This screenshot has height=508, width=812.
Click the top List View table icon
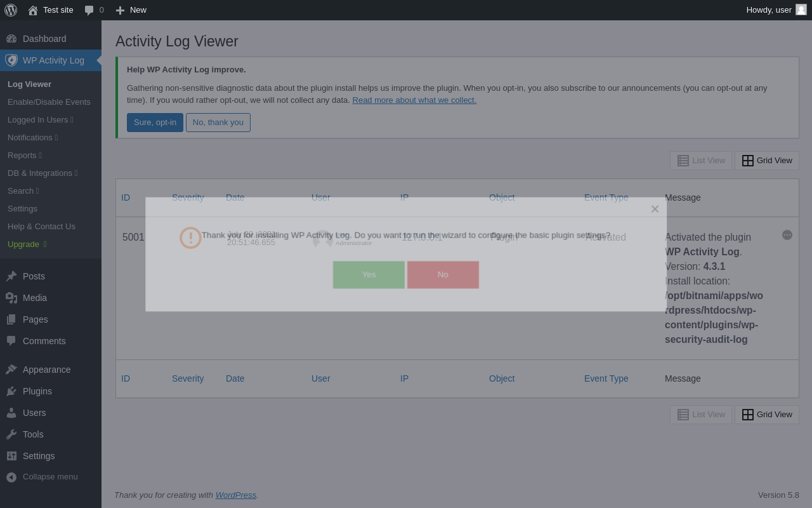683,161
